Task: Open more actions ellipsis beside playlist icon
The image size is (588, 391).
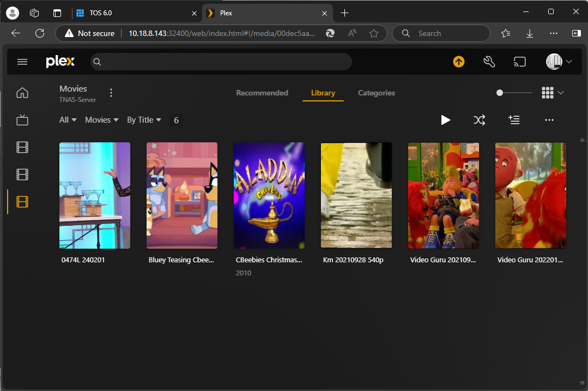Action: [x=549, y=120]
